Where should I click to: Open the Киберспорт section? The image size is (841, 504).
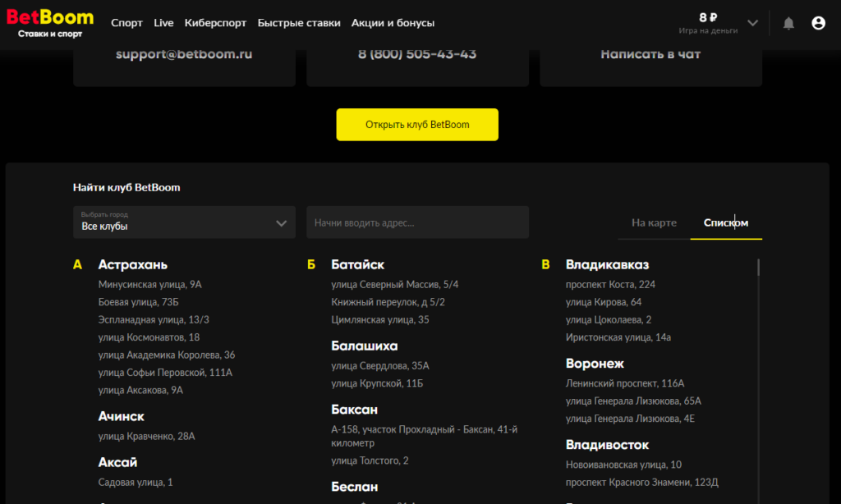215,23
